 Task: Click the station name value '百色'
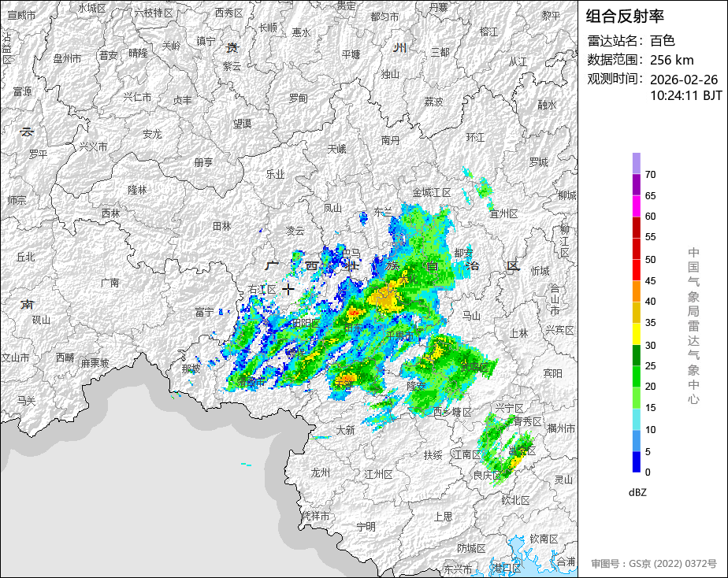[x=662, y=41]
